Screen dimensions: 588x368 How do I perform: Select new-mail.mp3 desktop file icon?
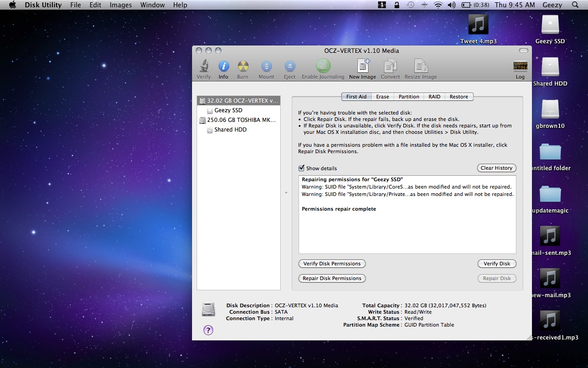[550, 278]
